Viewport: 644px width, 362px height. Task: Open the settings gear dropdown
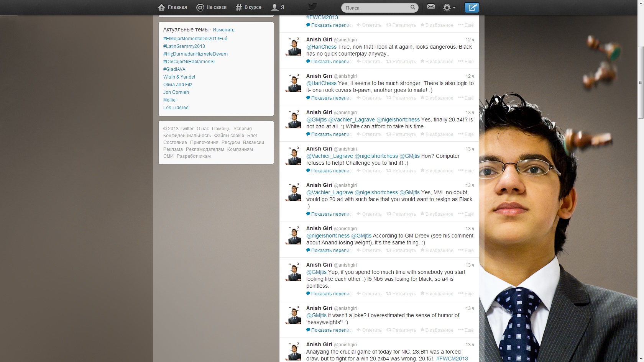449,8
